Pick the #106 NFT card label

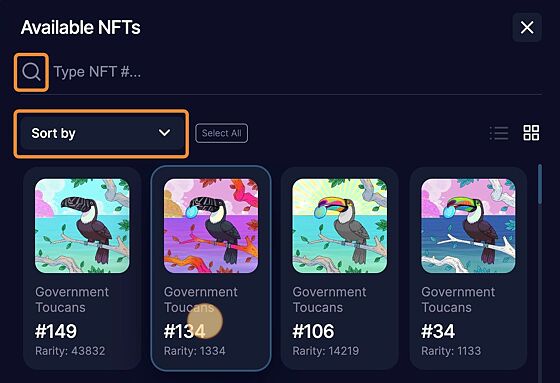click(x=313, y=331)
